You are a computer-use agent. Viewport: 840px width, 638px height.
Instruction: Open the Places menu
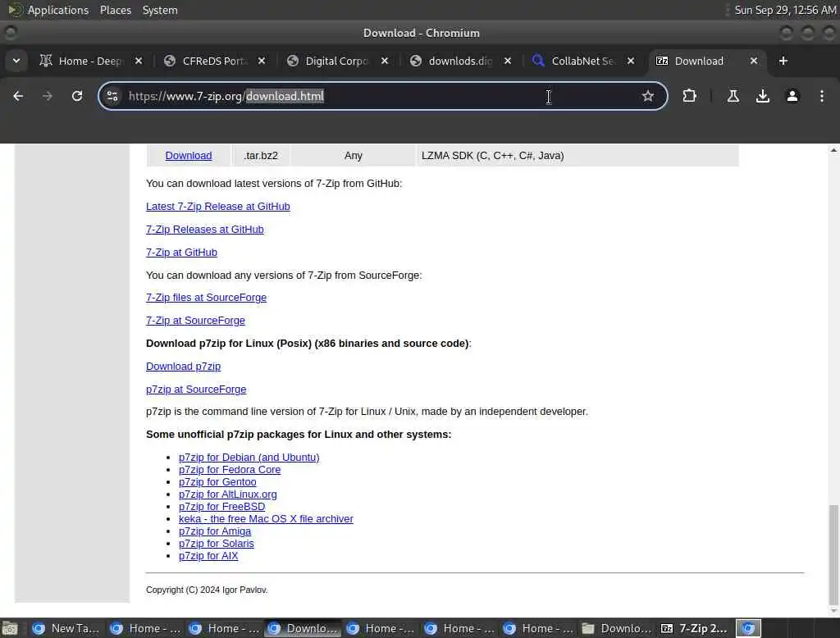pyautogui.click(x=115, y=10)
